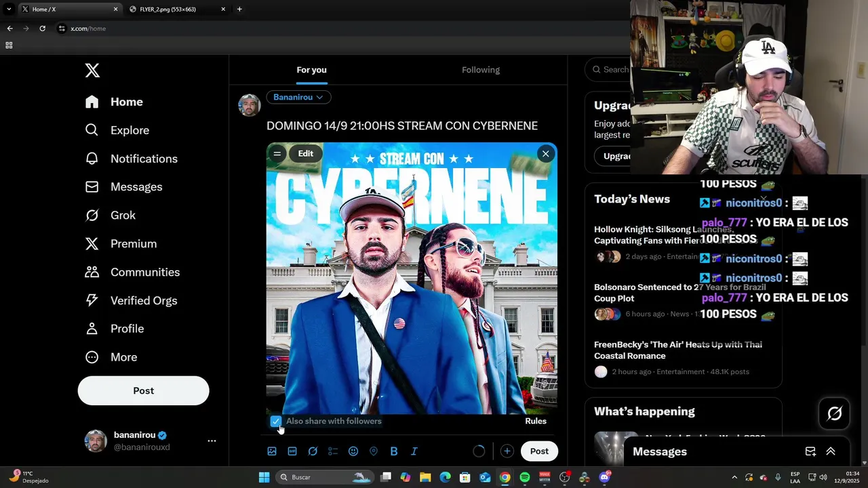Viewport: 868px width, 488px height.
Task: Remove the attached flyer image
Action: pos(545,154)
